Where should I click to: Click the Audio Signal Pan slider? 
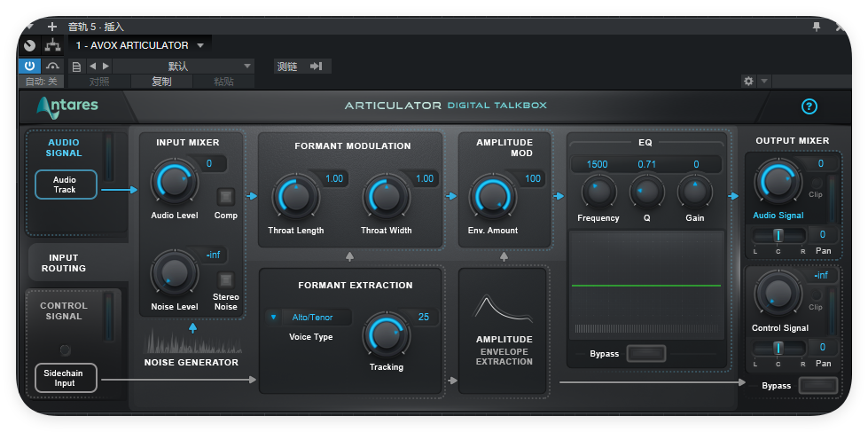click(x=778, y=236)
